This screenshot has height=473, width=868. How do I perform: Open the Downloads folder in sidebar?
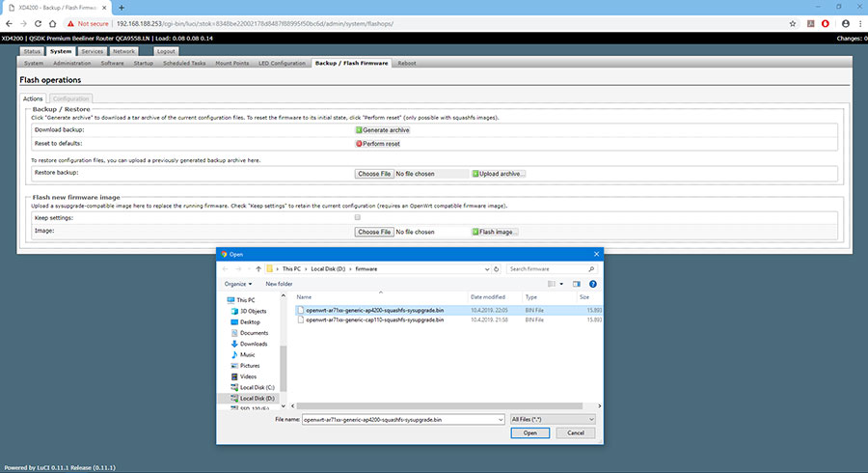[254, 344]
